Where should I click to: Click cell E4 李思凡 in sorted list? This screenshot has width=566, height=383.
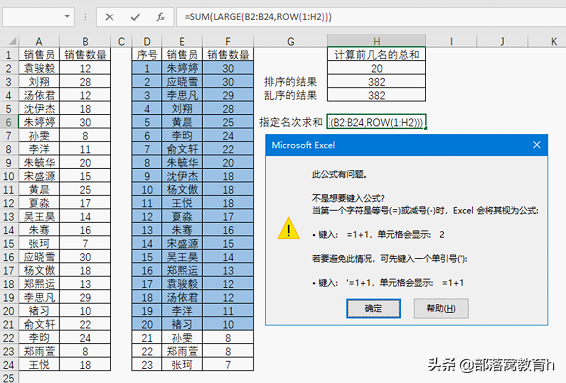pyautogui.click(x=182, y=95)
